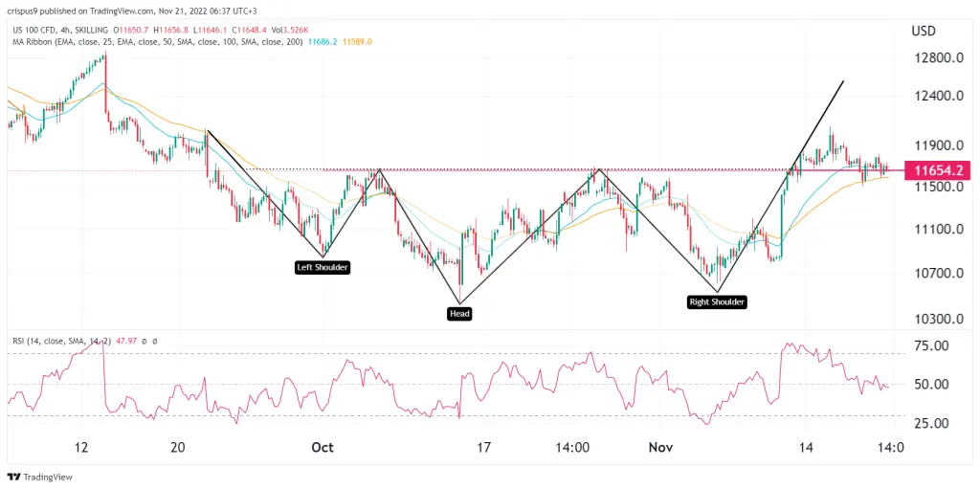Select the Left Shoulder annotation label
This screenshot has height=489, width=980.
pyautogui.click(x=323, y=267)
